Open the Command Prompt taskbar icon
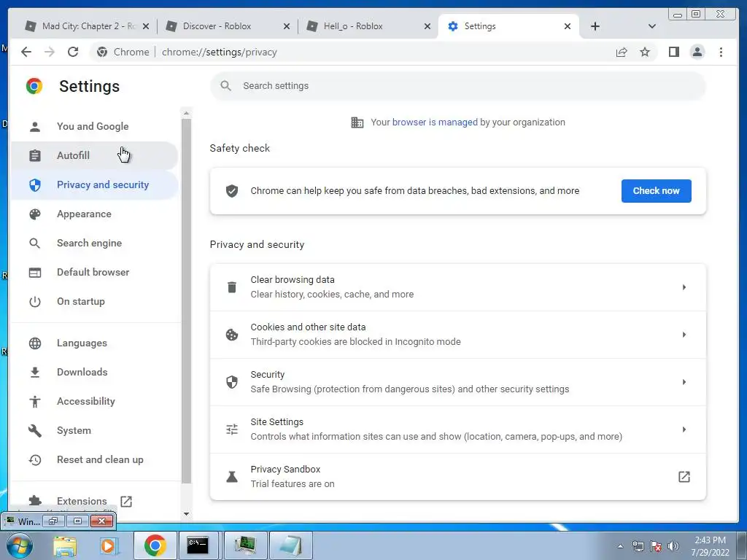 [x=198, y=545]
